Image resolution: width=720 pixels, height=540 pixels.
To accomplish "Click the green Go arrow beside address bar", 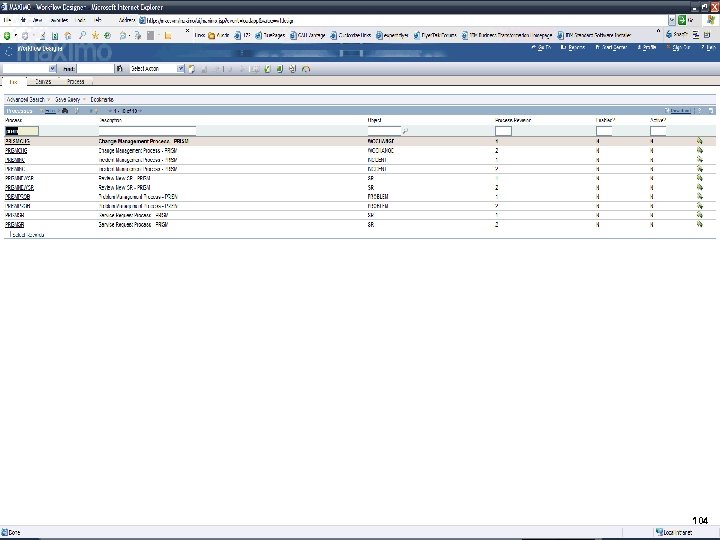I will (682, 20).
